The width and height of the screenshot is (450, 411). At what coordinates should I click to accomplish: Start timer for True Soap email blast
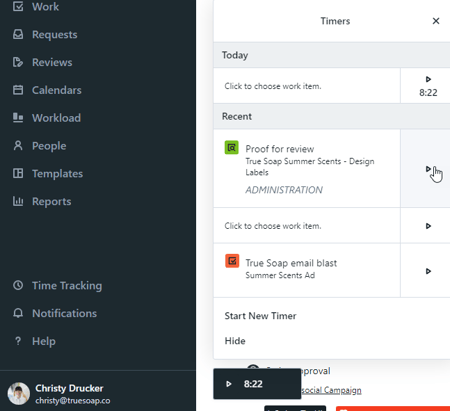tap(428, 271)
